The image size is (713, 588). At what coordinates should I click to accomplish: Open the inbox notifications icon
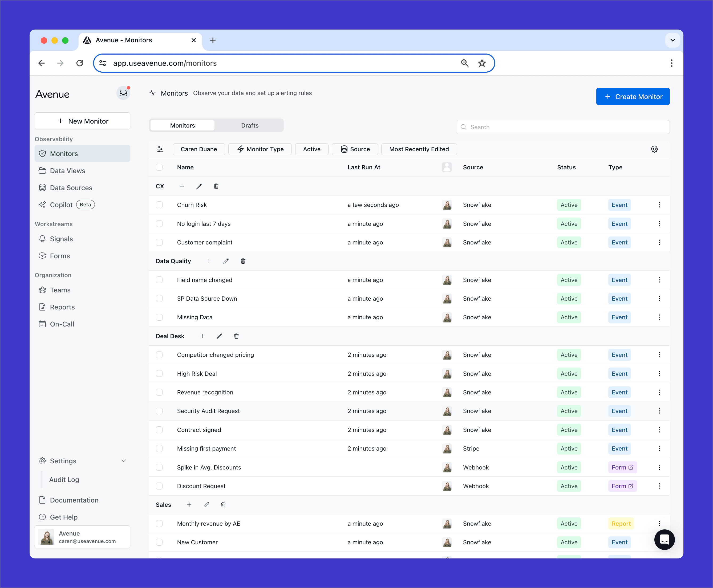point(123,93)
